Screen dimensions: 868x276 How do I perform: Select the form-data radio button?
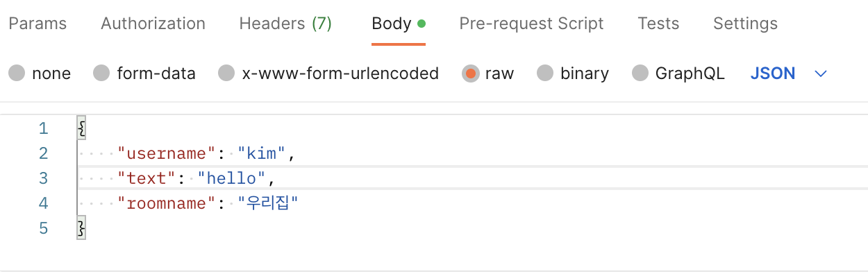point(101,73)
